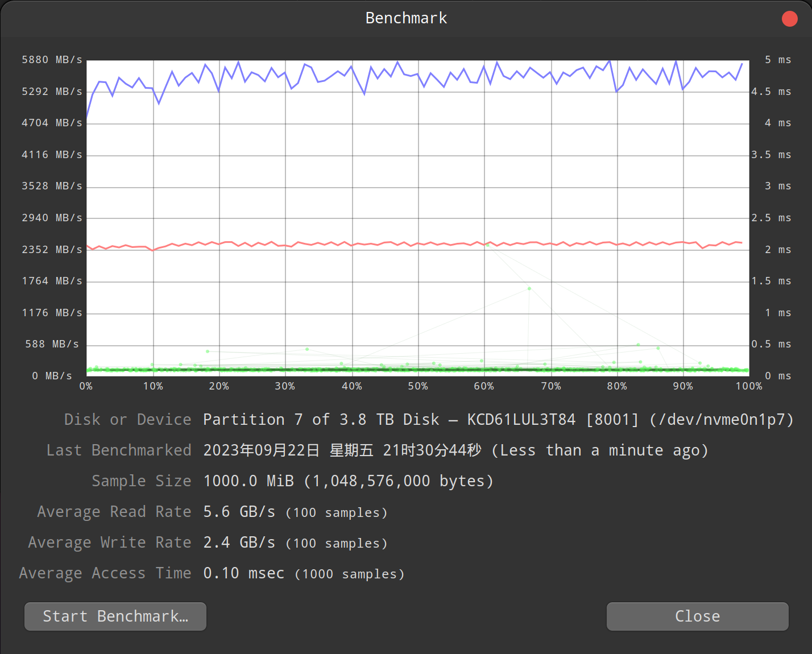This screenshot has width=812, height=654.
Task: Click the Benchmark window title
Action: pos(406,18)
